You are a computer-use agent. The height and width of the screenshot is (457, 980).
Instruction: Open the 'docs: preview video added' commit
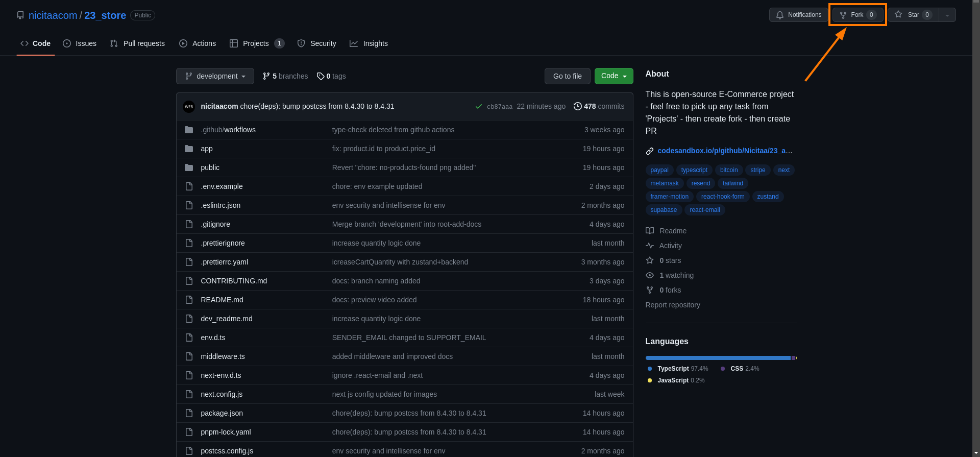(374, 300)
